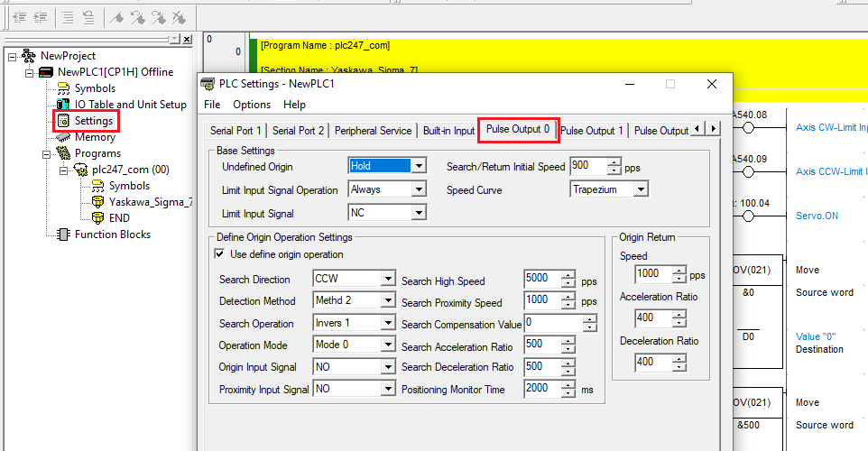Open the project pane options arrow
The height and width of the screenshot is (451, 868).
click(175, 39)
